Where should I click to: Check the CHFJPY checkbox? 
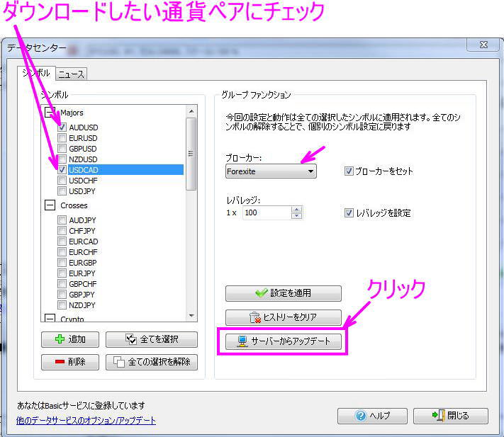pyautogui.click(x=62, y=231)
